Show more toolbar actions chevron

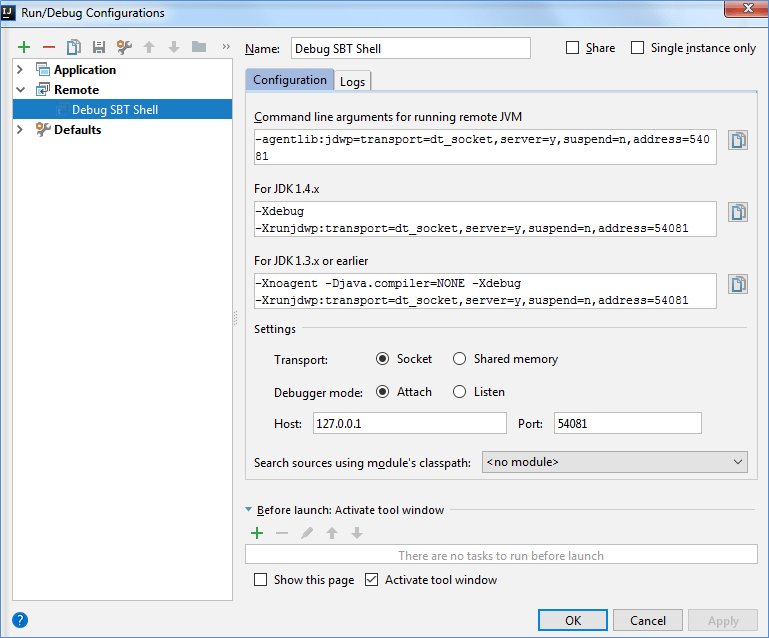(x=226, y=47)
